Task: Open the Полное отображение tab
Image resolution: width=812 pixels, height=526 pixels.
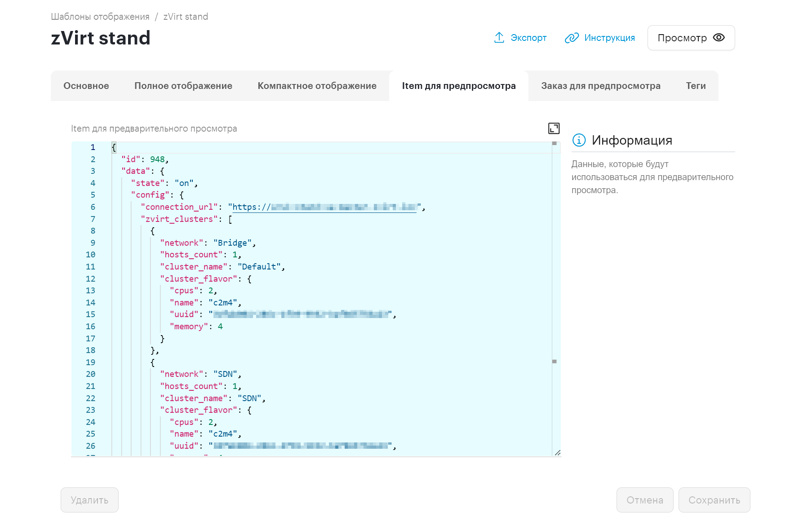Action: pos(183,86)
